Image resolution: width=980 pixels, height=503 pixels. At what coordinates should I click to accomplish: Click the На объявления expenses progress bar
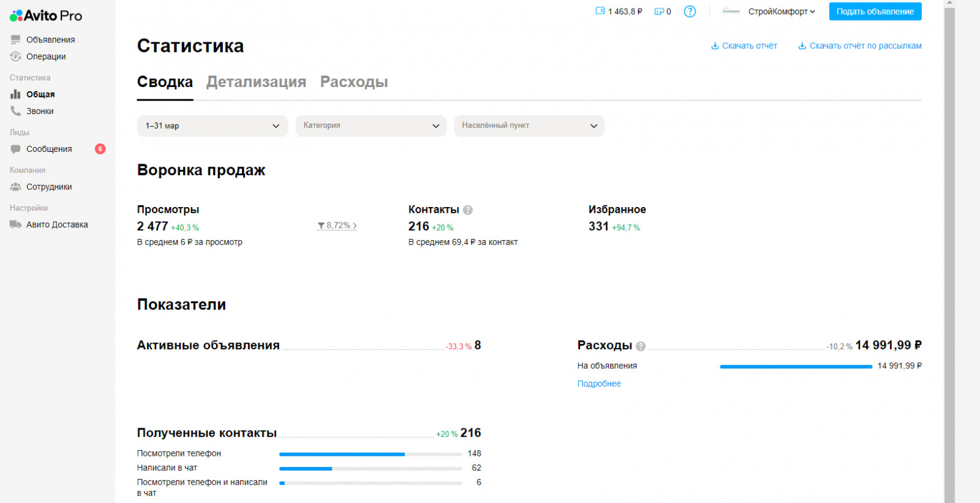[x=796, y=366]
